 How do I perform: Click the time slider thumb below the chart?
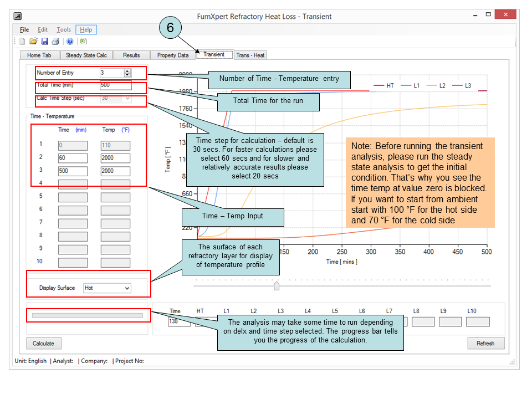[277, 286]
